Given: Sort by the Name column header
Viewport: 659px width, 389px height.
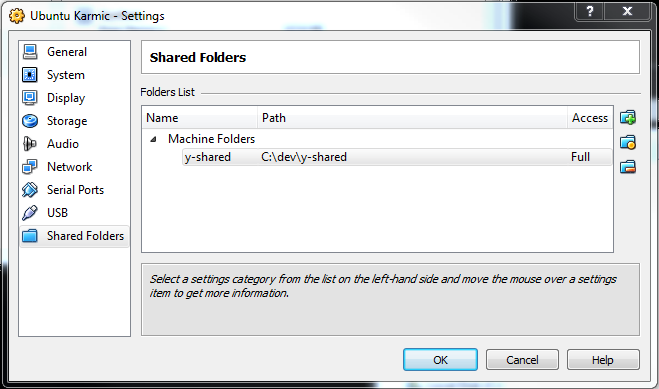Looking at the screenshot, I should (x=200, y=118).
